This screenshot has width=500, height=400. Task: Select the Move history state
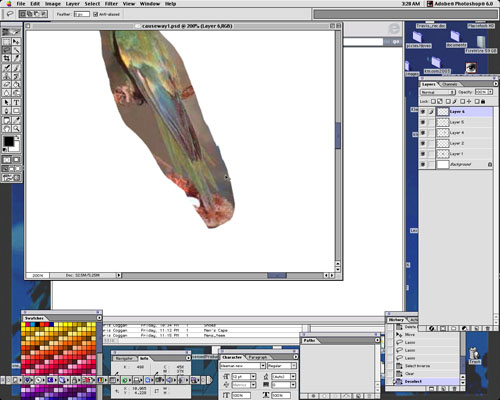[x=427, y=334]
